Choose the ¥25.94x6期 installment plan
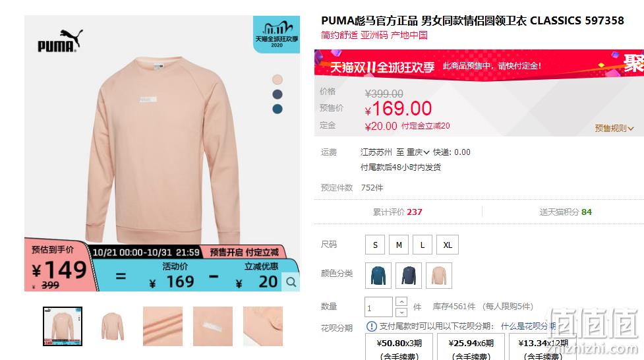 point(471,348)
